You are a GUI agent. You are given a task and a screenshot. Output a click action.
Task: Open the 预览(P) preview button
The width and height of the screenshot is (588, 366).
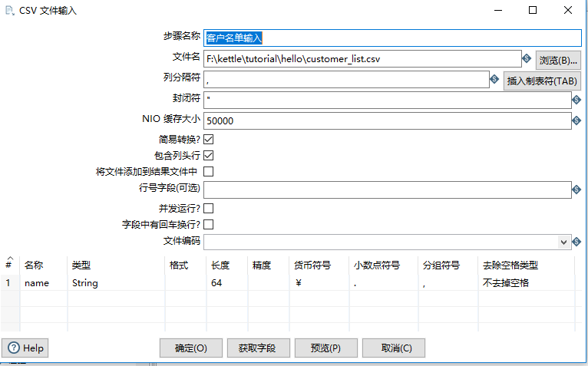tap(326, 348)
